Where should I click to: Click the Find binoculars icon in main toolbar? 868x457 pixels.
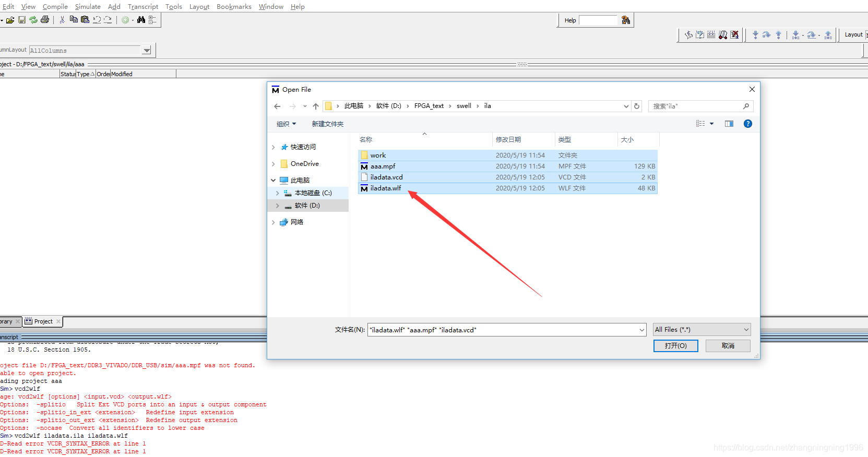141,20
